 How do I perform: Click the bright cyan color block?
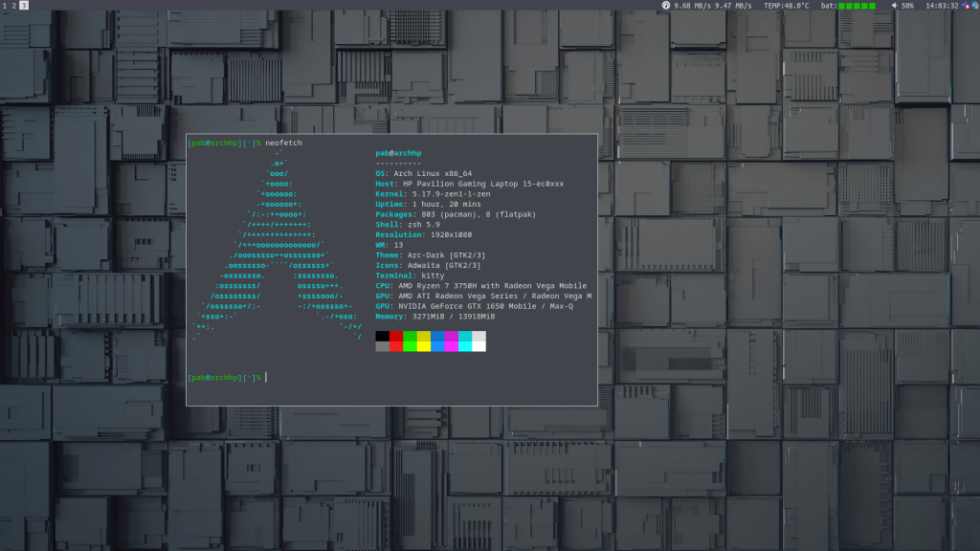pos(465,346)
